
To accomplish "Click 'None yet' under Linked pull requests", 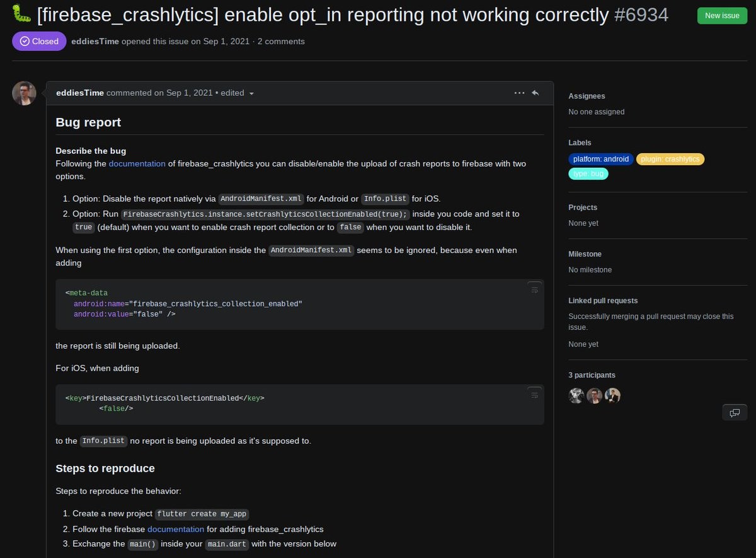I will pos(583,344).
